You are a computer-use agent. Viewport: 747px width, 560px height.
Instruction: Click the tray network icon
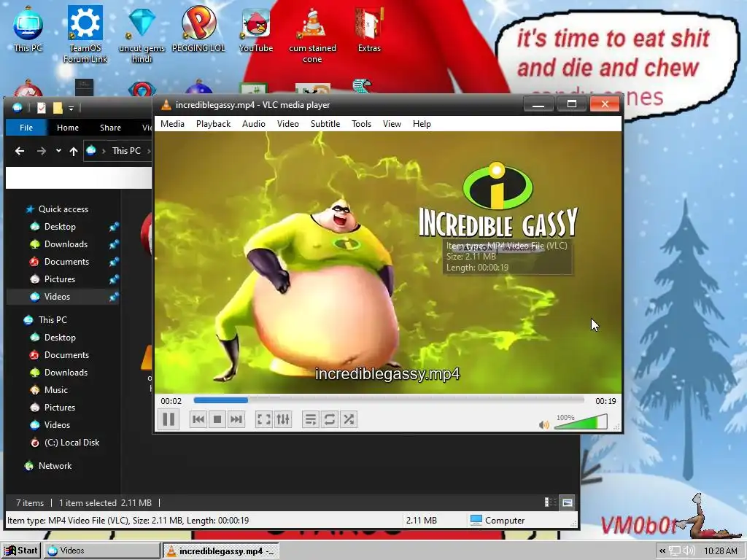[x=675, y=551]
